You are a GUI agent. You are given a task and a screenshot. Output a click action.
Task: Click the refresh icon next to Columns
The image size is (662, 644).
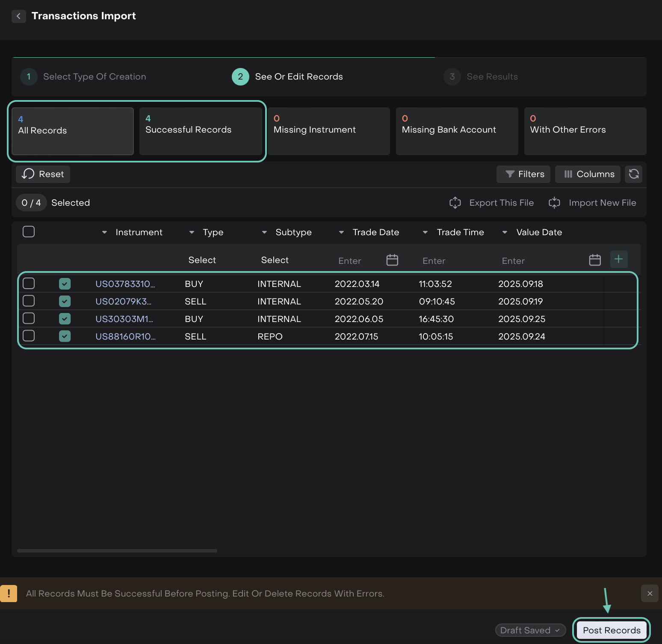633,174
